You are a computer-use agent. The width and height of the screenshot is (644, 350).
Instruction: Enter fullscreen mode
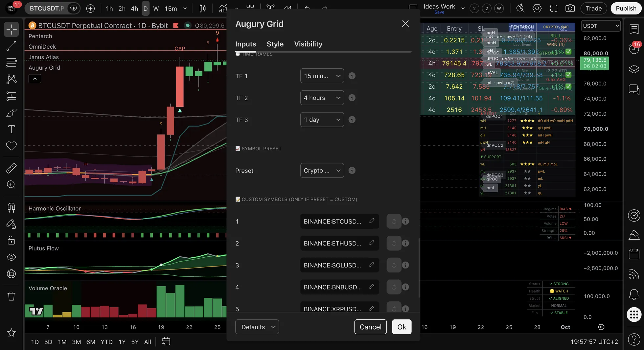coord(554,9)
